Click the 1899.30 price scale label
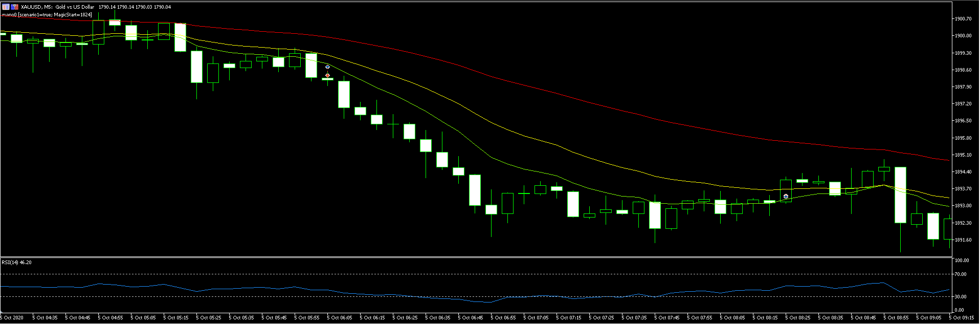 pos(963,53)
